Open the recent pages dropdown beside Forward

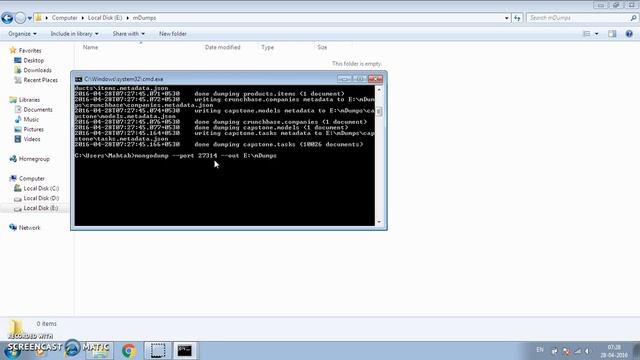click(30, 18)
